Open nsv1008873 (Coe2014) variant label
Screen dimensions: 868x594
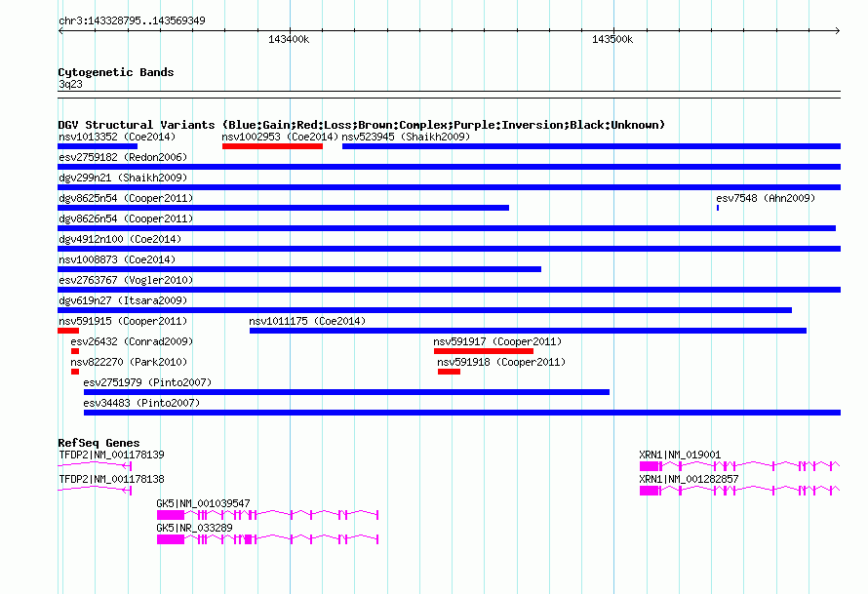pyautogui.click(x=117, y=259)
